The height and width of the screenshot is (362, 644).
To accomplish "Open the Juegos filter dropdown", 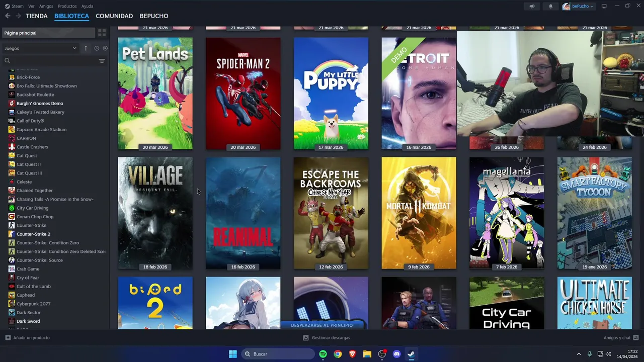I will click(x=40, y=48).
